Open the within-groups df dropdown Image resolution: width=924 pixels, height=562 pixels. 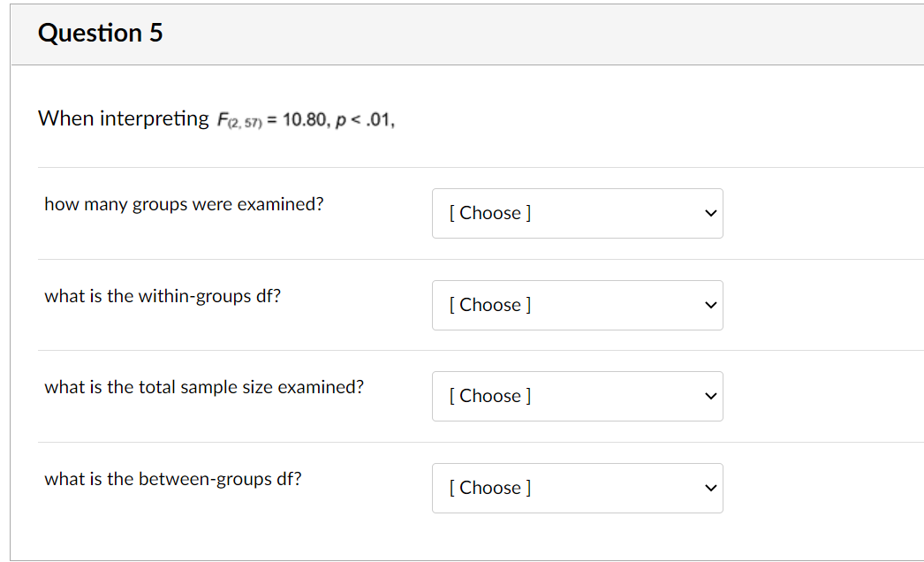click(577, 305)
